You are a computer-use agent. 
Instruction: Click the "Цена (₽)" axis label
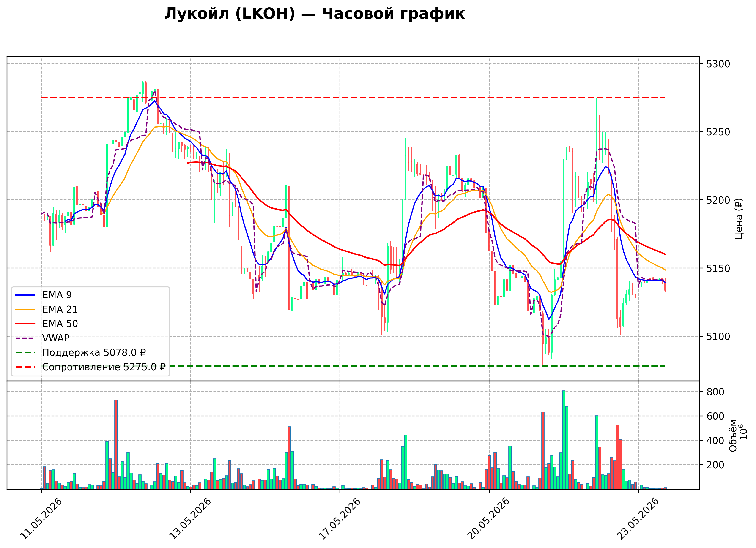point(739,218)
